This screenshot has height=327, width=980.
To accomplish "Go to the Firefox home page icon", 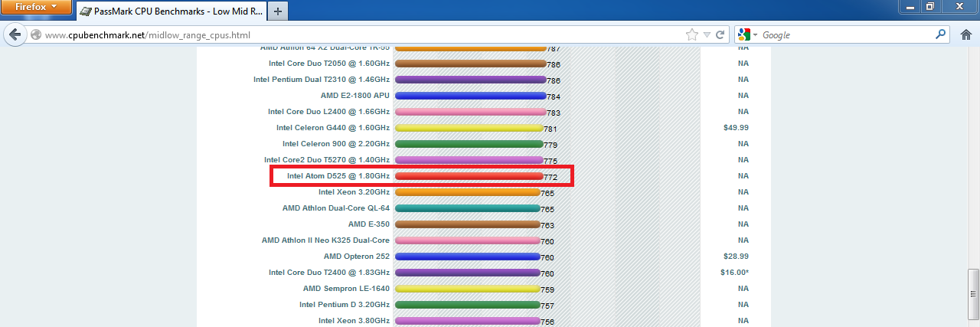I will tap(966, 34).
